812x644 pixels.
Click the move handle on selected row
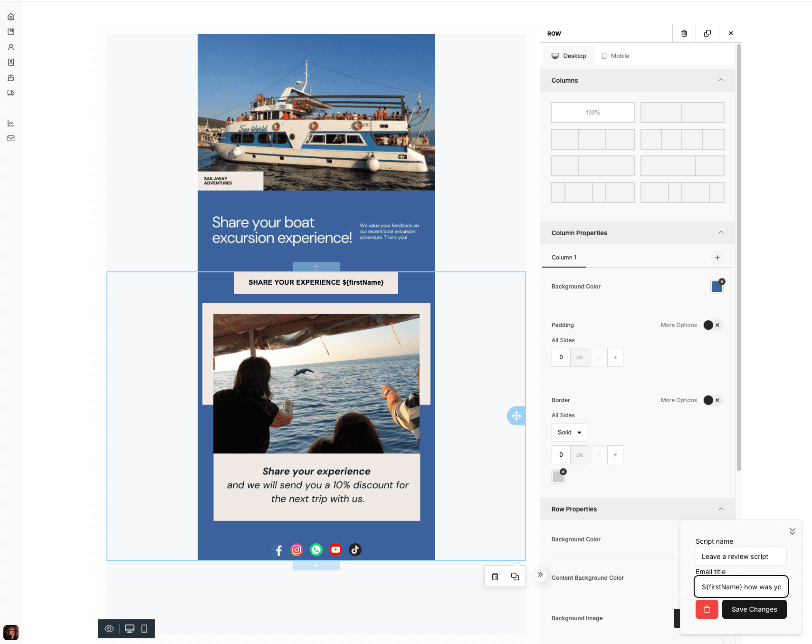(x=516, y=416)
